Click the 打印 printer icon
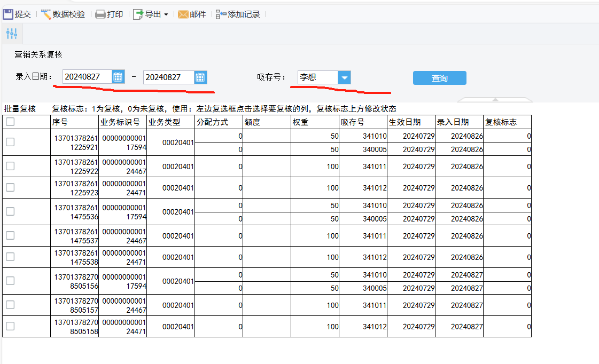 tap(100, 14)
